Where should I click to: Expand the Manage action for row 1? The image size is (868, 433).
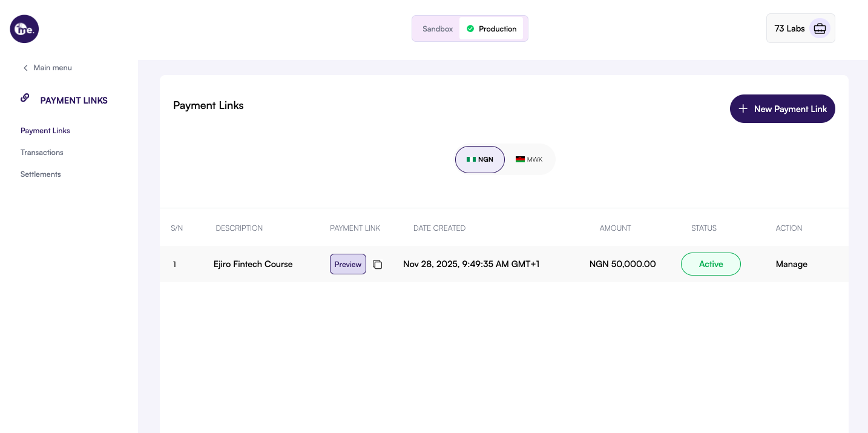click(792, 264)
